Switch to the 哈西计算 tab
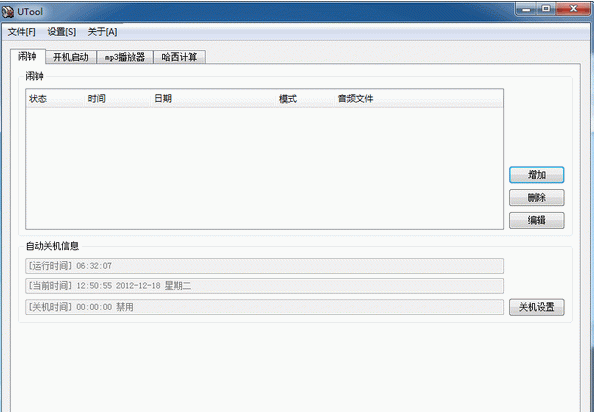Viewport: 594px width, 412px height. (180, 57)
